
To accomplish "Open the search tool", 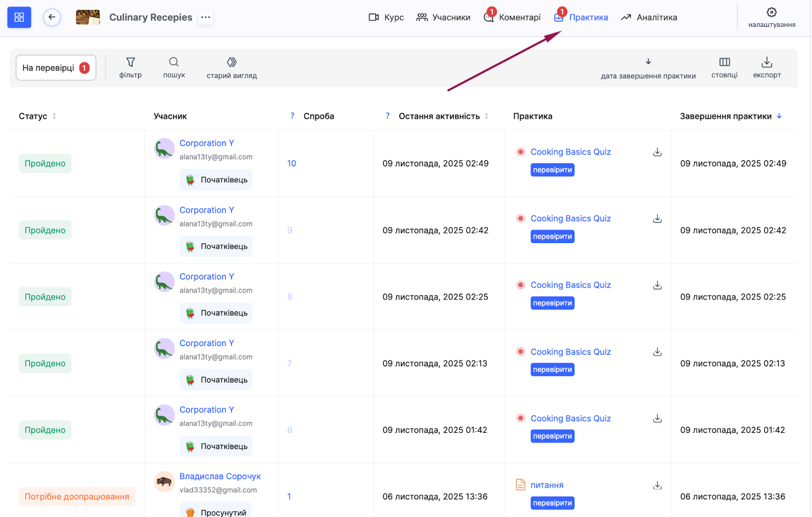I will (174, 67).
